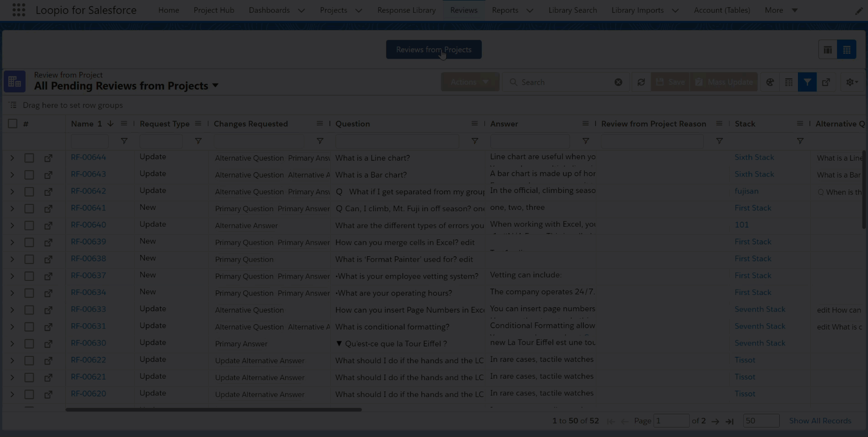The height and width of the screenshot is (437, 868).
Task: Open the RF-00637 record link
Action: (88, 275)
